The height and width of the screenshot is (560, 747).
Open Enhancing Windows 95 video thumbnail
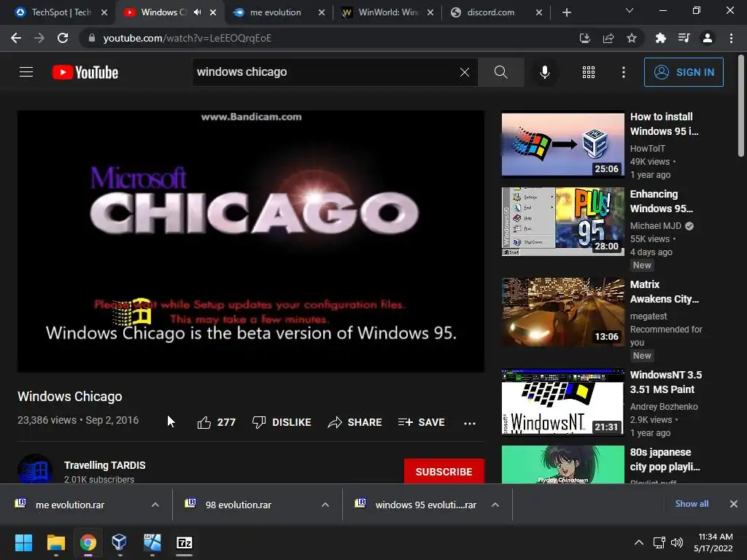[563, 222]
